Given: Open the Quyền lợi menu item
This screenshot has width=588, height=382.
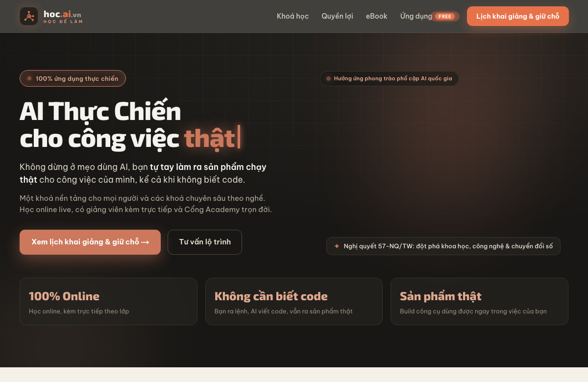Looking at the screenshot, I should coord(337,16).
